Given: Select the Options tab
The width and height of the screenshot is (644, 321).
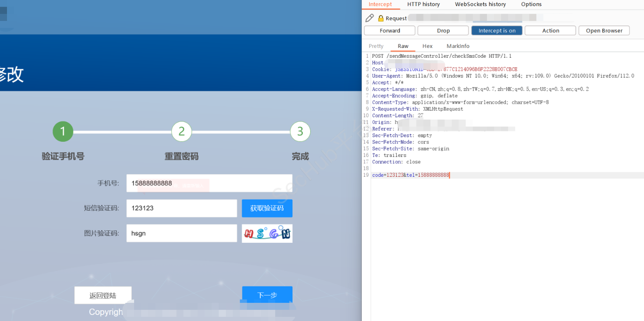Looking at the screenshot, I should (531, 4).
